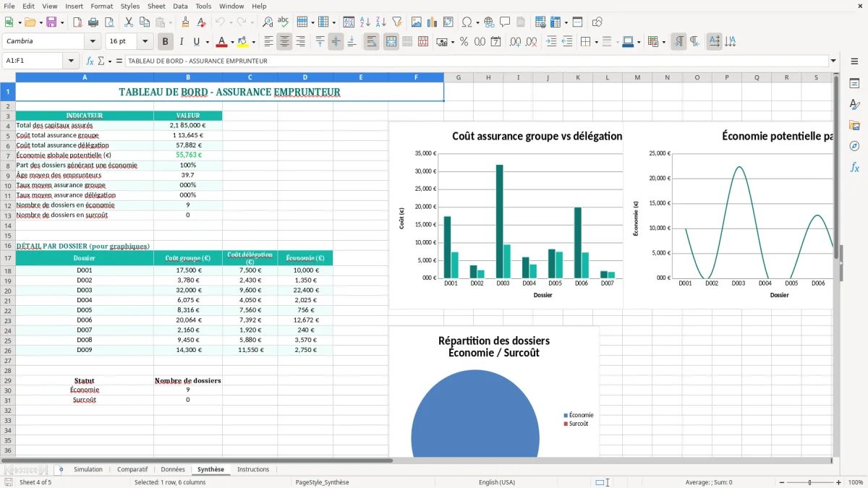Click the Spelling check abc icon

point(284,22)
